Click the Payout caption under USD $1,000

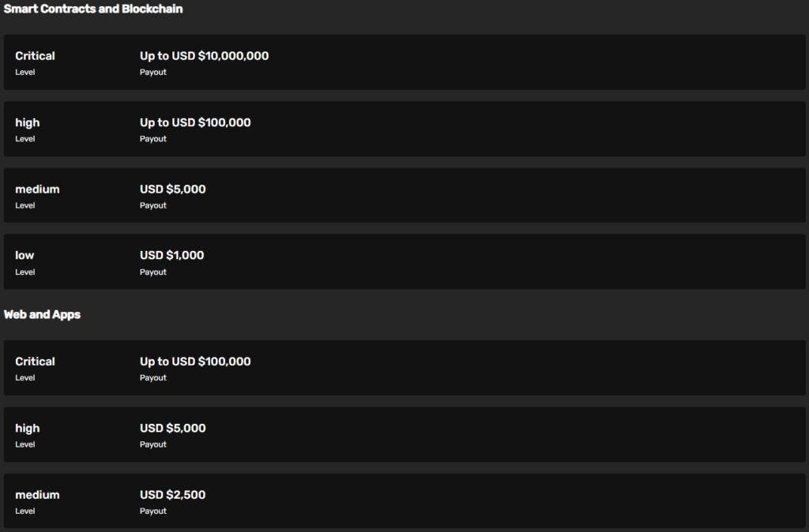153,272
